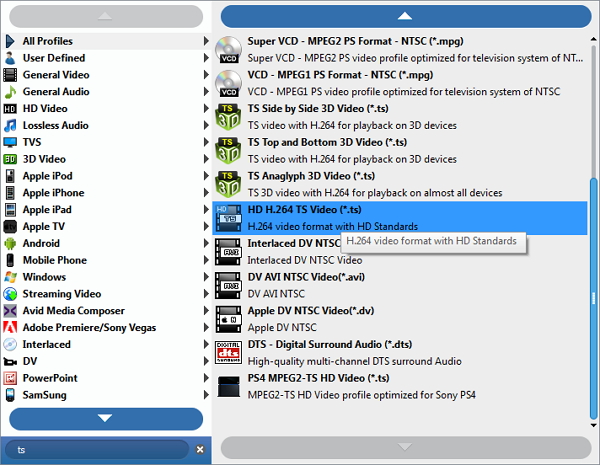Viewport: 600px width, 465px height.
Task: Open the SamSung category
Action: click(106, 395)
